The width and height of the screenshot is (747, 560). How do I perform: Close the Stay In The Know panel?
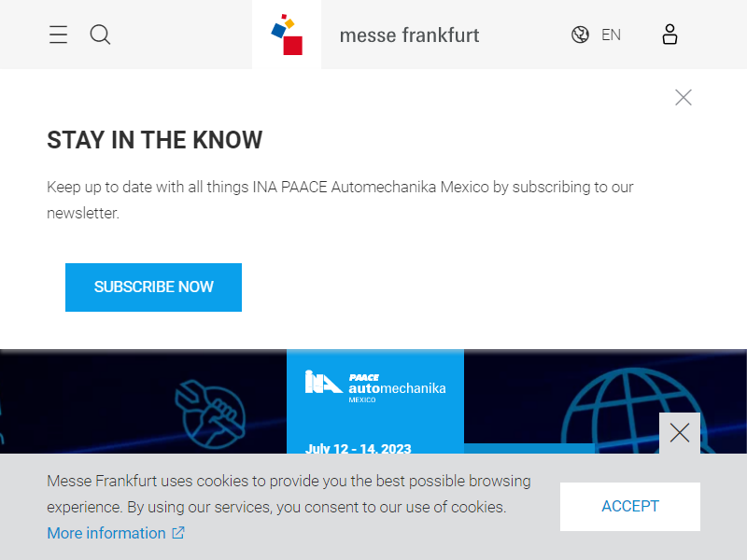coord(684,97)
